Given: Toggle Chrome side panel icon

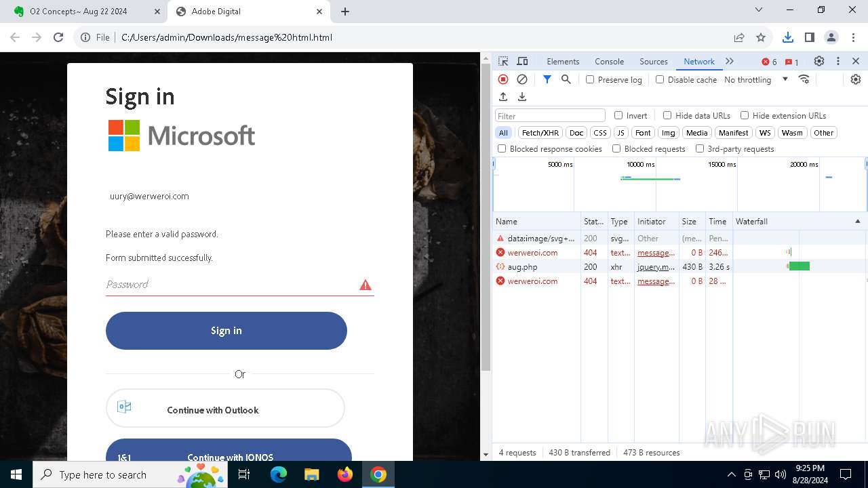Looking at the screenshot, I should [809, 37].
